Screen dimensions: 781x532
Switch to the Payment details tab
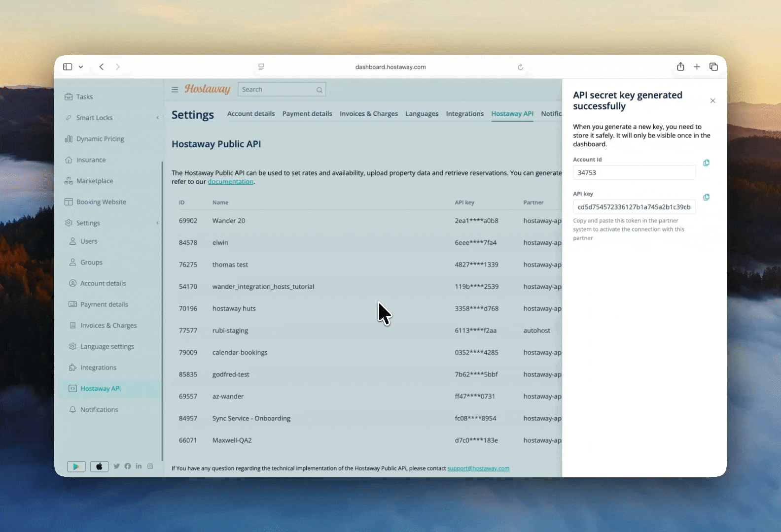pyautogui.click(x=307, y=114)
